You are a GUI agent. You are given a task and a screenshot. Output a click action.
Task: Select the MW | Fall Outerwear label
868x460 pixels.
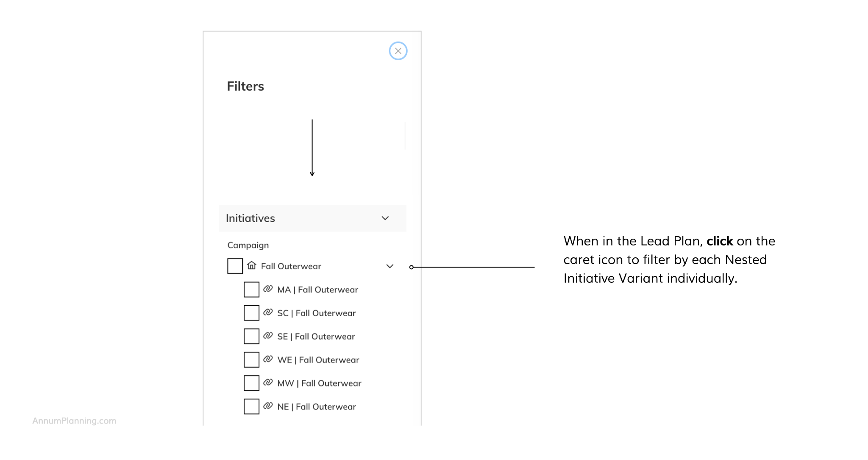click(x=319, y=383)
